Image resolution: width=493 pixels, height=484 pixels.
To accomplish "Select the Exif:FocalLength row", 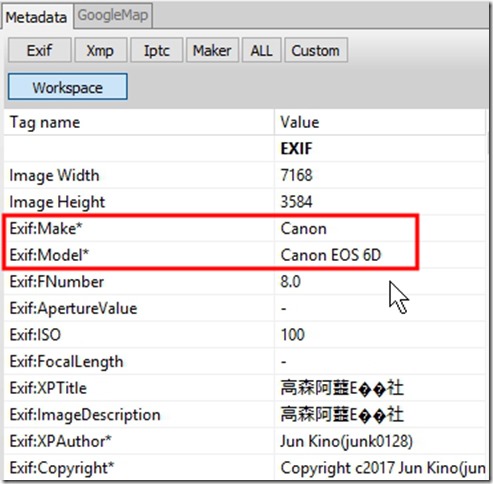I will click(245, 361).
